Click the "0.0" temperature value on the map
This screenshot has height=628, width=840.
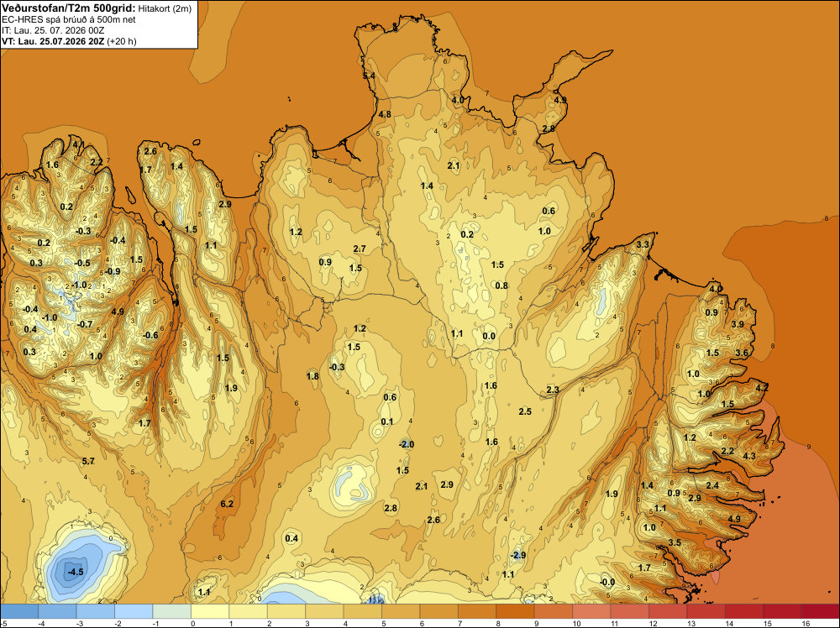point(489,336)
